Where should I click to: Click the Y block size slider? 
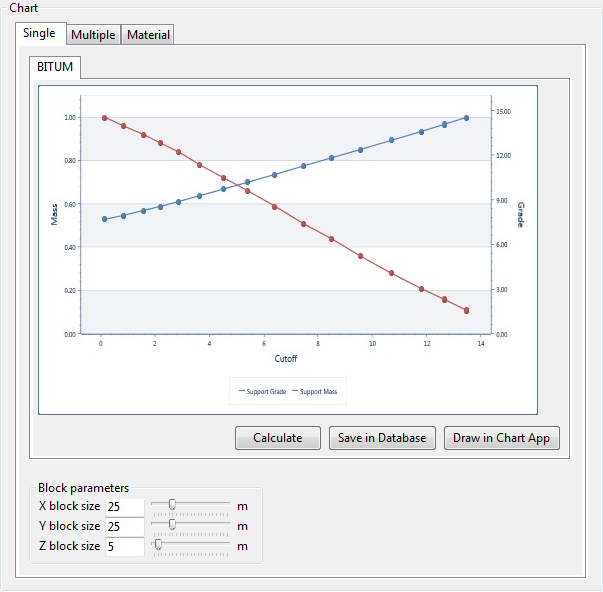[172, 524]
